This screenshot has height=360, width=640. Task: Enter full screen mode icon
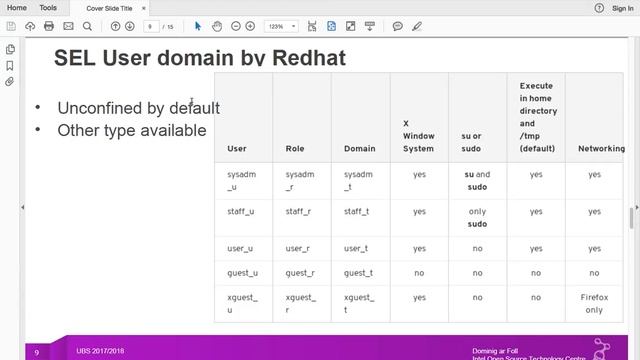tap(350, 27)
